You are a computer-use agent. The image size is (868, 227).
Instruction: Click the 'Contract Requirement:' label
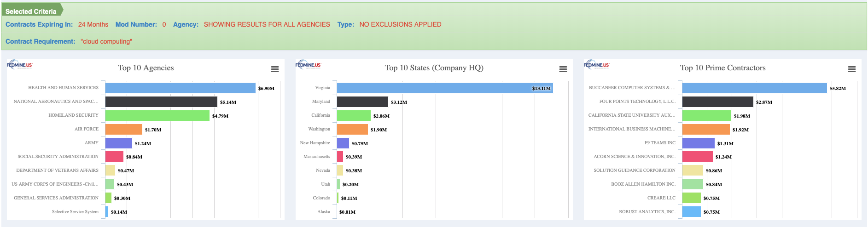pyautogui.click(x=41, y=41)
